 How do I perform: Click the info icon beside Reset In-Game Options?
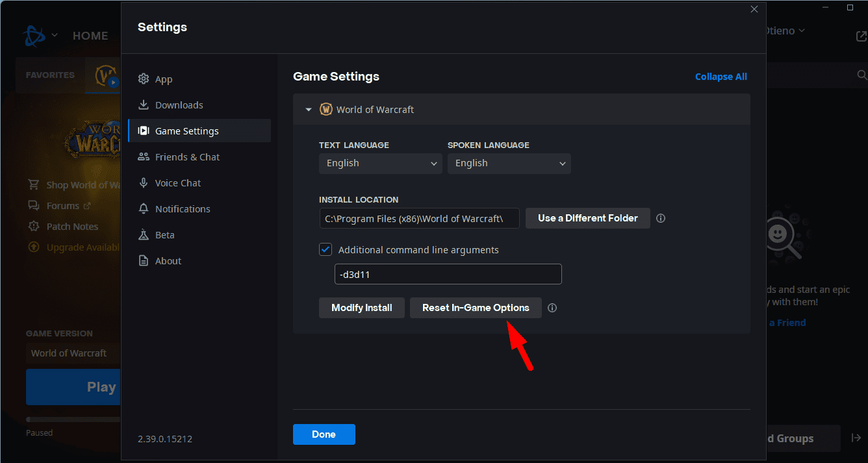pyautogui.click(x=552, y=307)
